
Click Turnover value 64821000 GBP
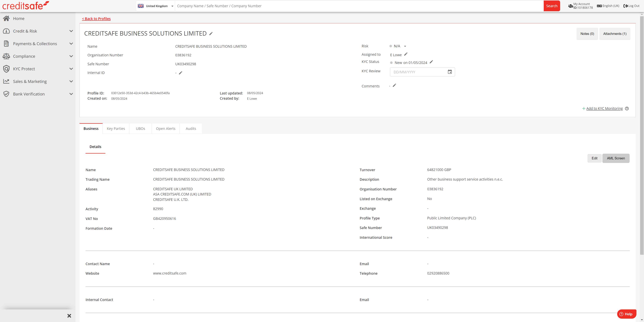click(x=439, y=170)
